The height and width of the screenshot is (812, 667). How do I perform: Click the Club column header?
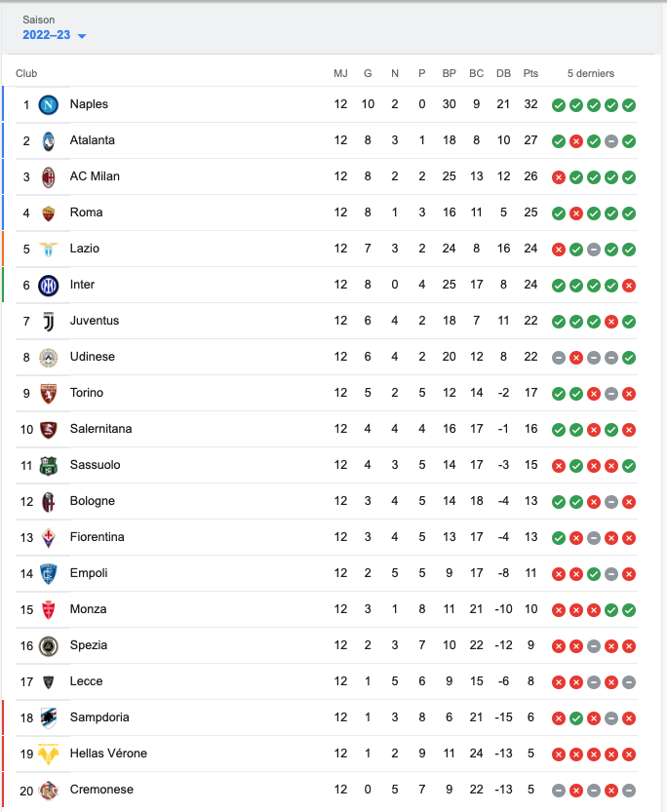pyautogui.click(x=26, y=73)
